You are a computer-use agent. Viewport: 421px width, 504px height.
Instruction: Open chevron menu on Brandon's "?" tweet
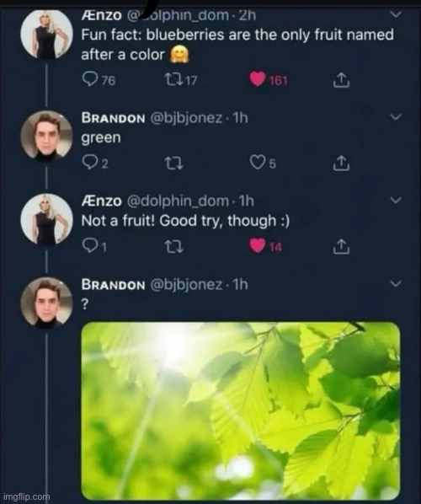click(x=396, y=284)
